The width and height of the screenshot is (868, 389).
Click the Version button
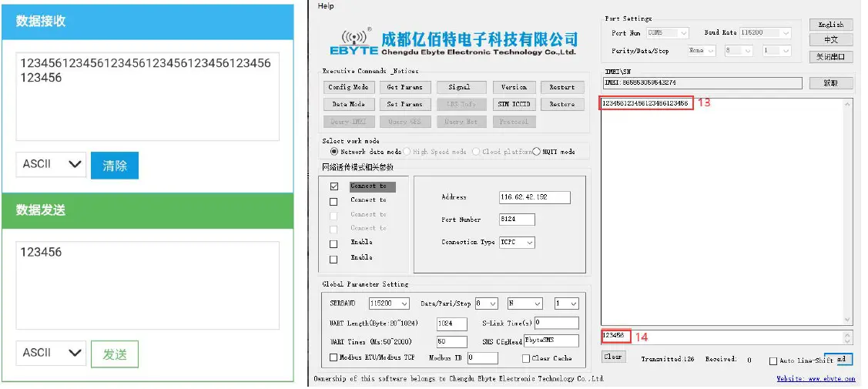click(514, 87)
